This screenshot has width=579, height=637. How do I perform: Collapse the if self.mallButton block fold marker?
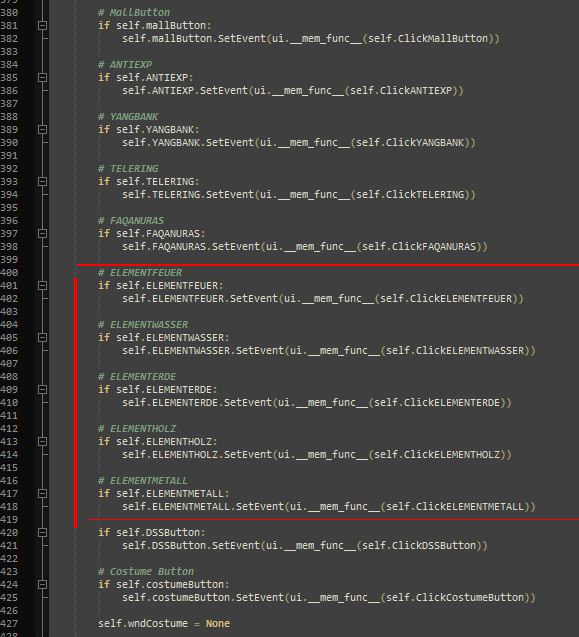coord(42,26)
